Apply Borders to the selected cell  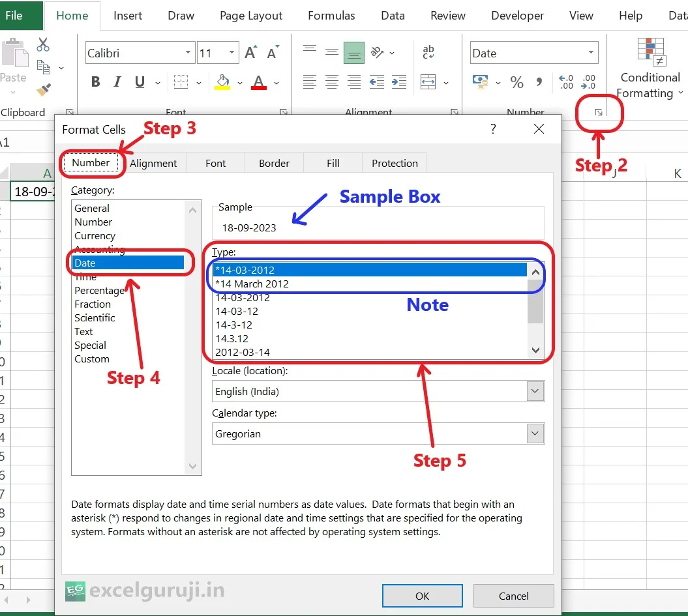(x=181, y=82)
